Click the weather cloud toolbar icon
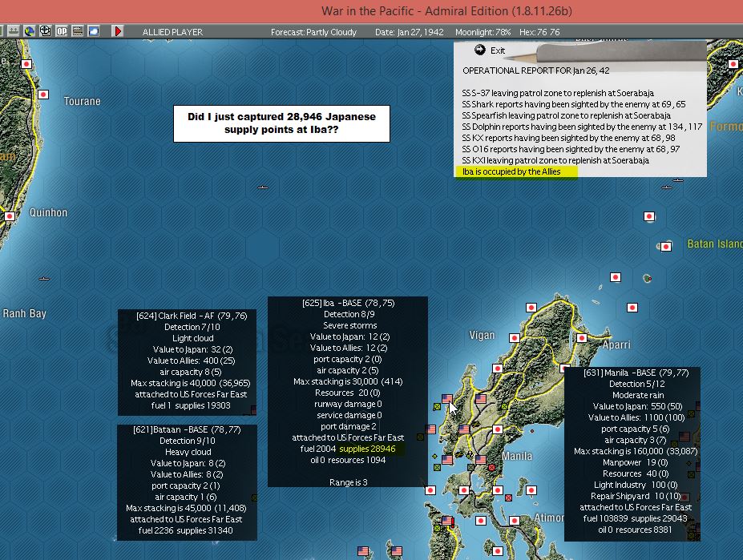The image size is (743, 560). tap(94, 31)
